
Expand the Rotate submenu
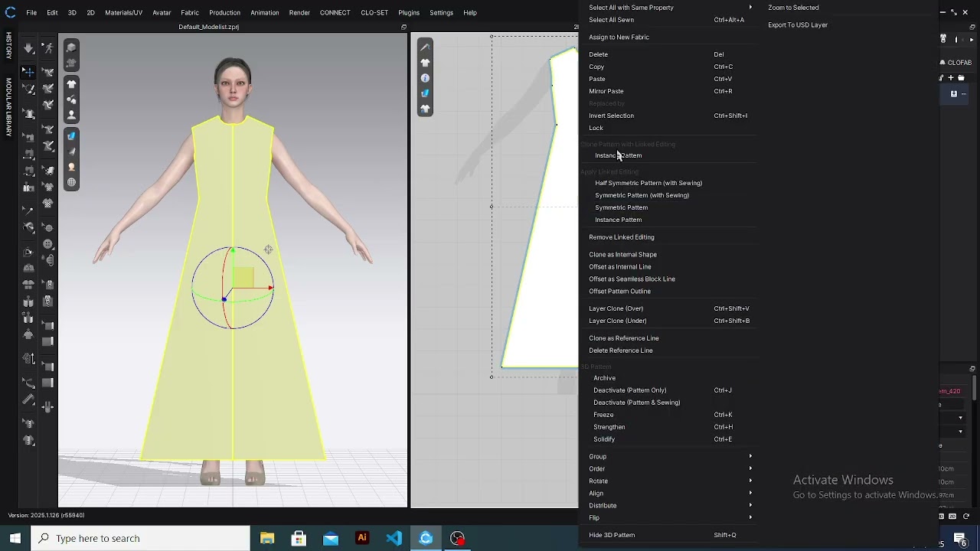coord(669,481)
